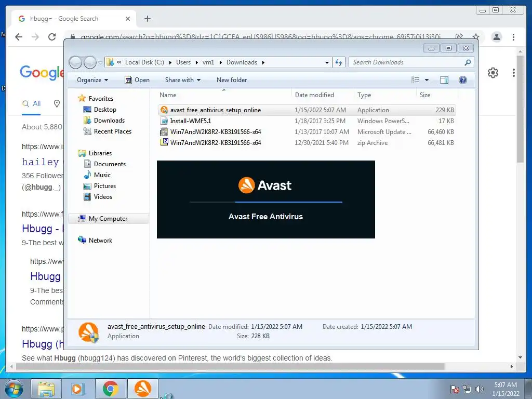The height and width of the screenshot is (399, 532).
Task: Click the Windows Start button
Action: [x=14, y=389]
